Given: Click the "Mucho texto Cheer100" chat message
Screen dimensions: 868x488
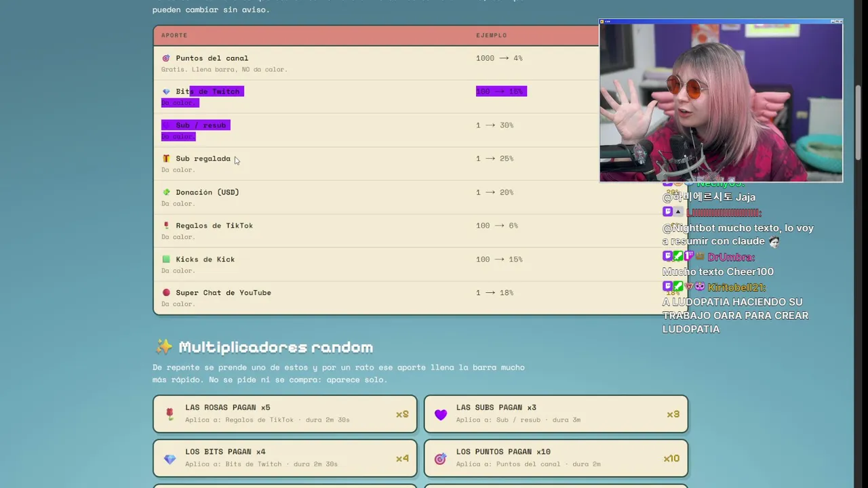Looking at the screenshot, I should coord(718,272).
